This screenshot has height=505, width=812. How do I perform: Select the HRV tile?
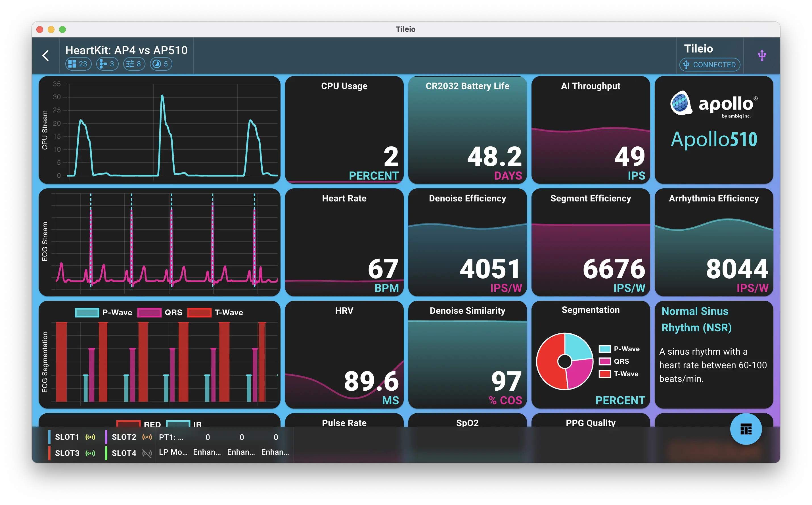(344, 354)
